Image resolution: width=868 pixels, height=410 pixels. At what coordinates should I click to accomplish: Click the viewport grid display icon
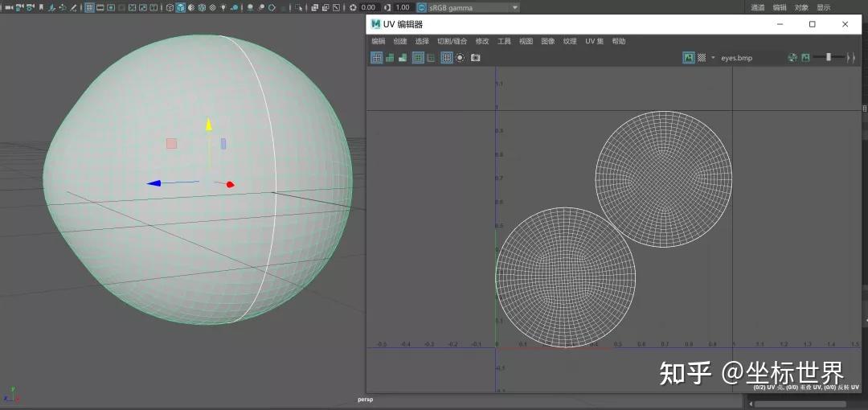pos(89,7)
